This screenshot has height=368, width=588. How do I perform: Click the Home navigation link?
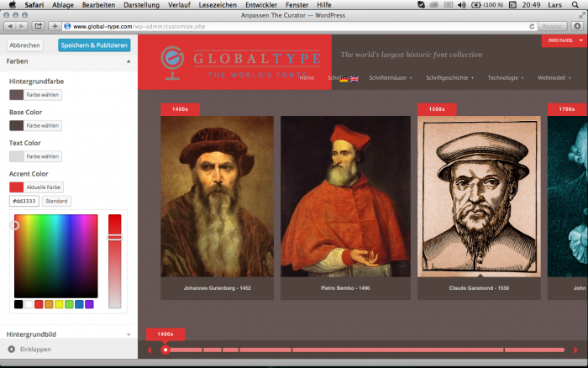point(307,77)
